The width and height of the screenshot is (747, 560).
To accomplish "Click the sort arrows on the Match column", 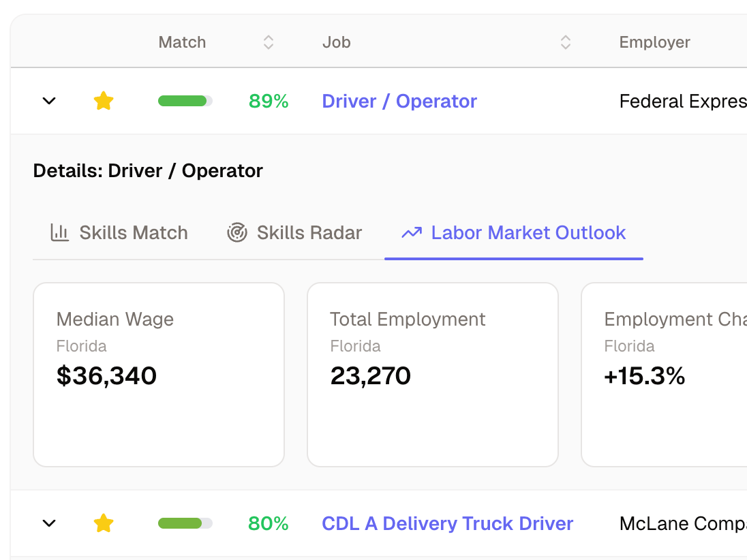I will pyautogui.click(x=269, y=42).
